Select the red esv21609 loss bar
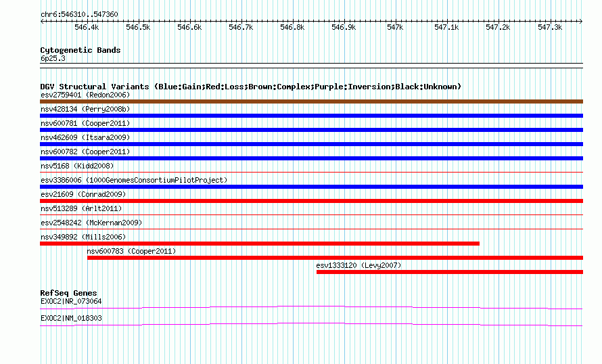Image resolution: width=602 pixels, height=364 pixels. 311,201
